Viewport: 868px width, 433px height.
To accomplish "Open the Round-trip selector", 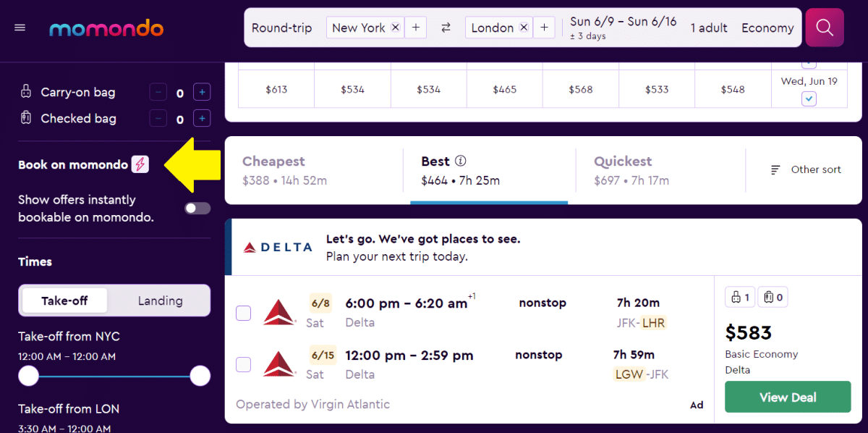I will point(282,28).
